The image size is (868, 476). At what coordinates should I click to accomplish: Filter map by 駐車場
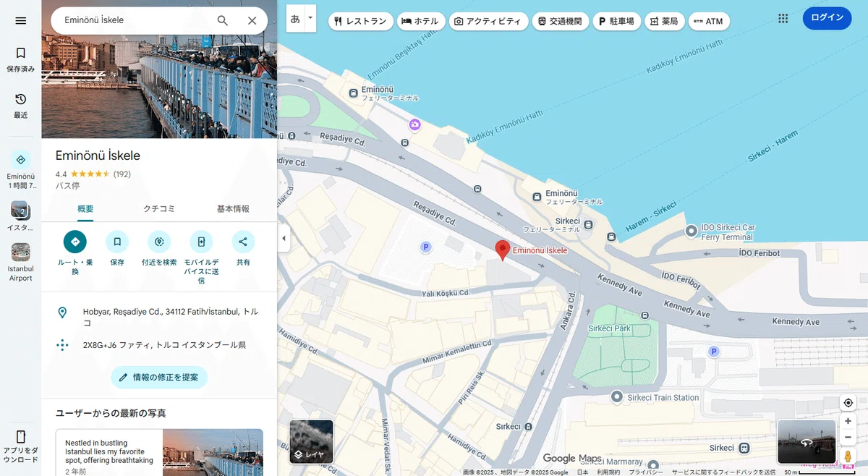(616, 22)
